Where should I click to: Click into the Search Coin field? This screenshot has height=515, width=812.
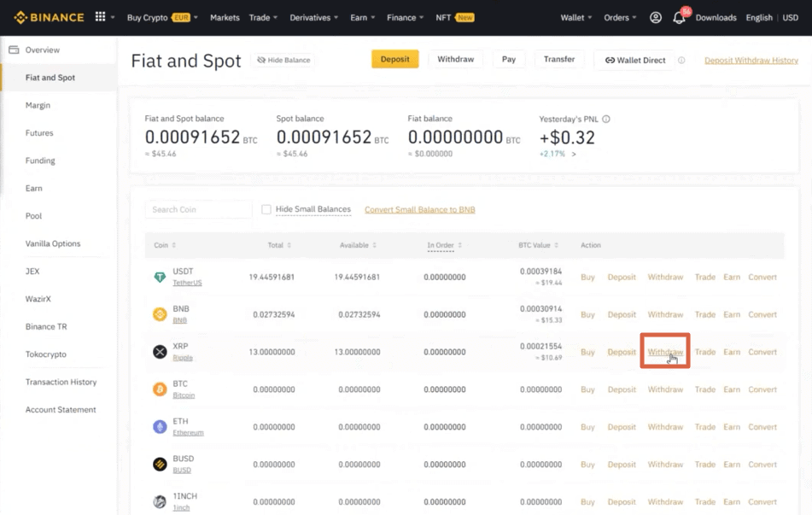(x=198, y=209)
